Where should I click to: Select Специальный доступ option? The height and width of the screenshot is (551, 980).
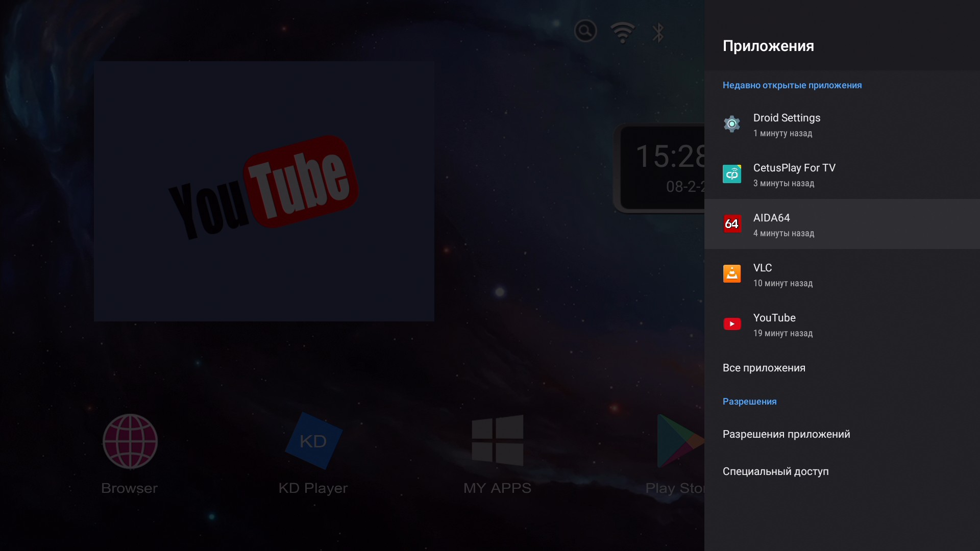coord(775,471)
